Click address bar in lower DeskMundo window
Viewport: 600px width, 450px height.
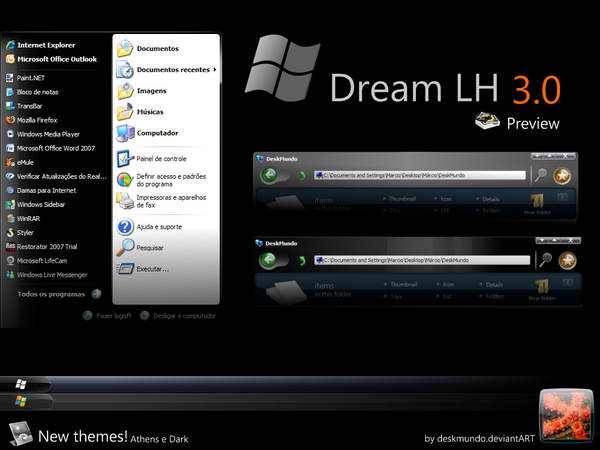[x=422, y=260]
